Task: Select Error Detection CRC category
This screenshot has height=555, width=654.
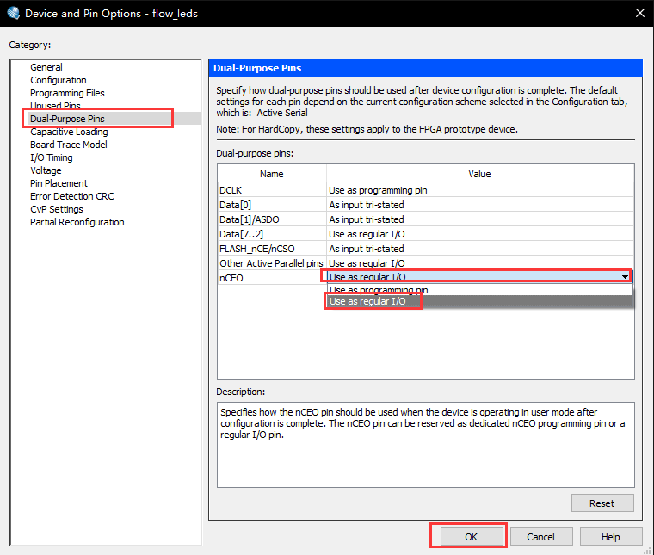Action: (x=72, y=196)
